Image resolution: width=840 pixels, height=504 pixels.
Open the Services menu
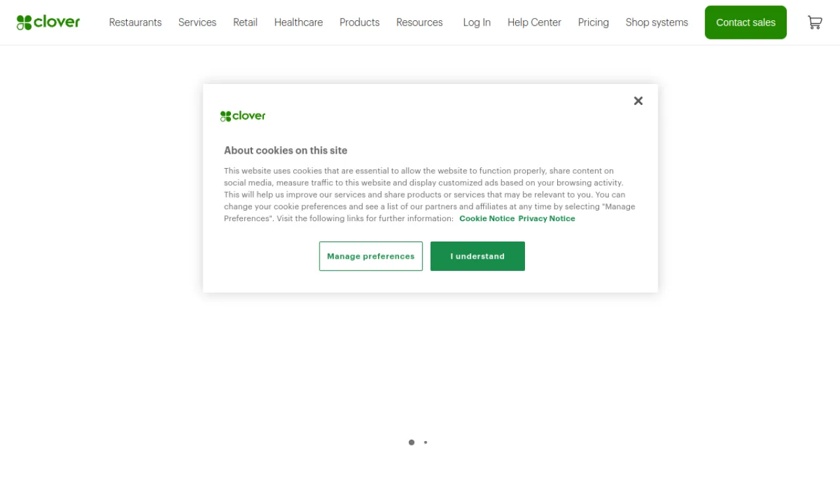click(198, 22)
